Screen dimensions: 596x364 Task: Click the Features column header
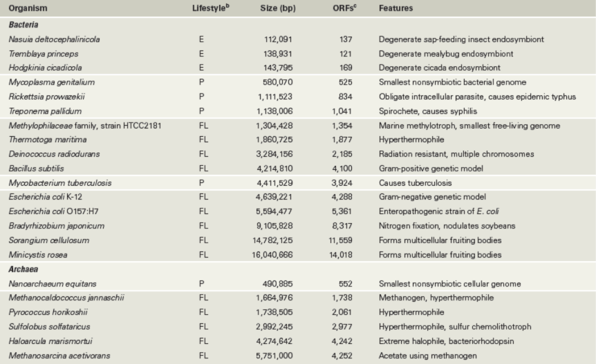pos(395,8)
